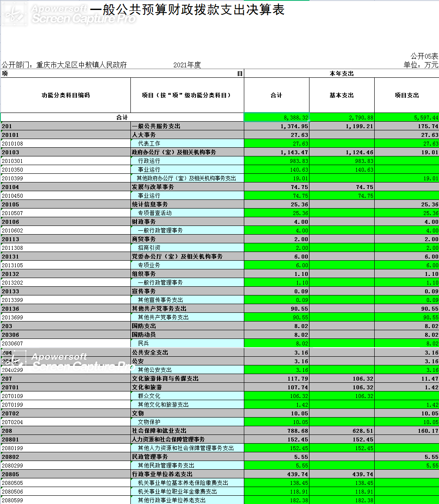Select the cell showing 5,597.44
The width and height of the screenshot is (439, 504).
(407, 117)
